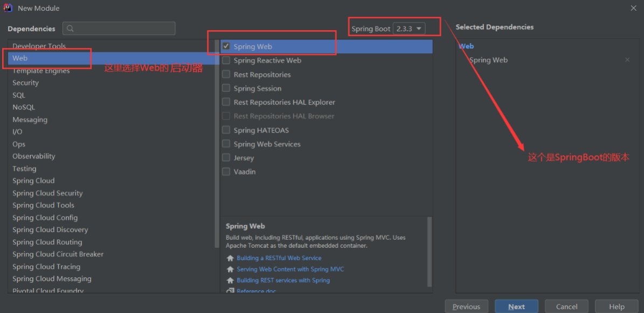Image resolution: width=644 pixels, height=313 pixels.
Task: Tick the Spring Session checkbox
Action: pos(226,88)
